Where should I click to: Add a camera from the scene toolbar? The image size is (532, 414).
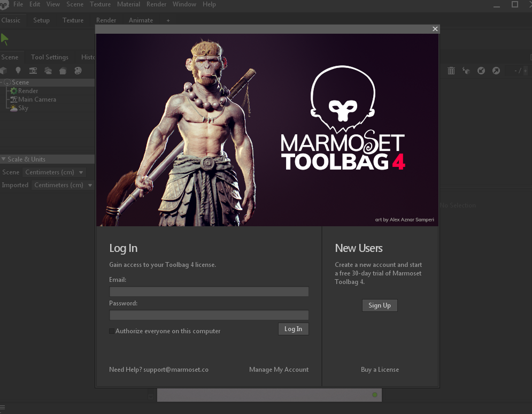pyautogui.click(x=33, y=71)
